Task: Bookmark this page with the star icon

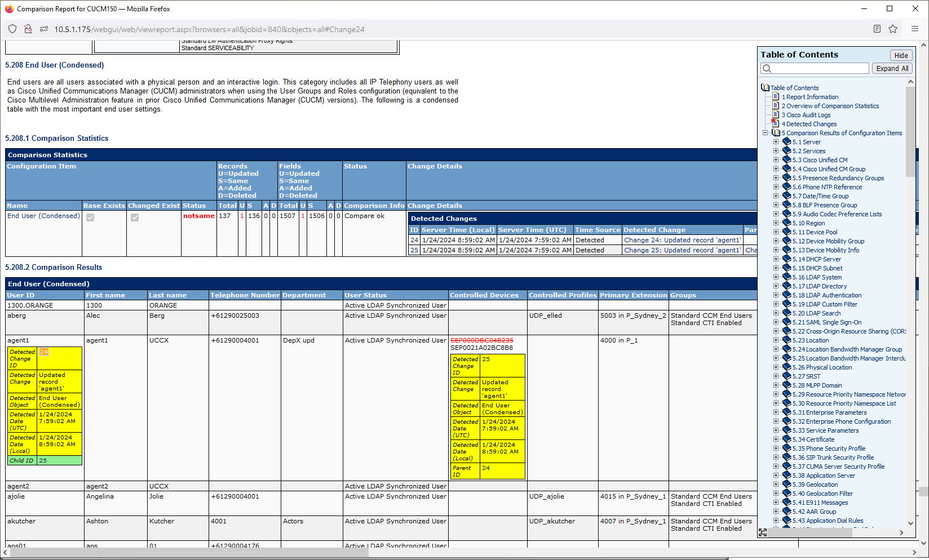Action: click(893, 29)
